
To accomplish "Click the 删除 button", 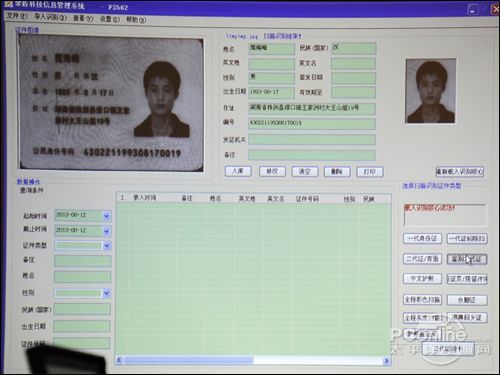I will coord(337,172).
